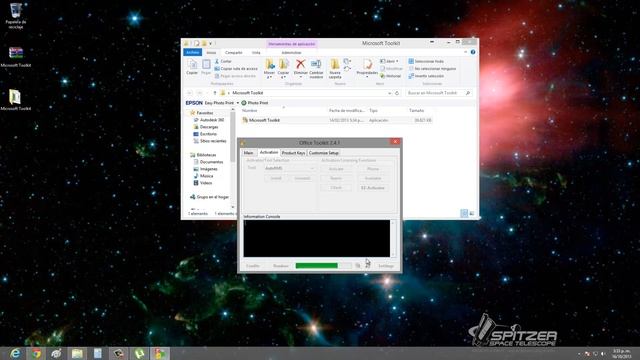640x360 pixels.
Task: Collapse the Explorer ribbon chevron
Action: click(x=466, y=52)
